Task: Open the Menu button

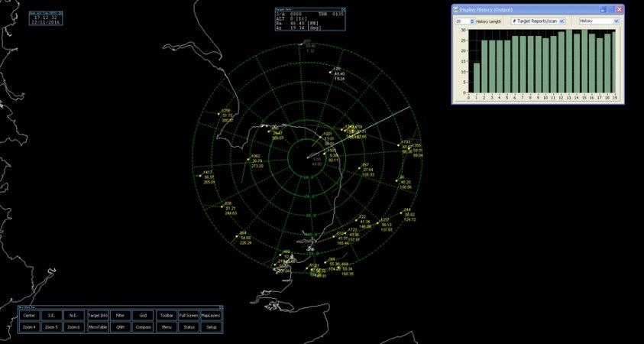Action: click(x=166, y=326)
